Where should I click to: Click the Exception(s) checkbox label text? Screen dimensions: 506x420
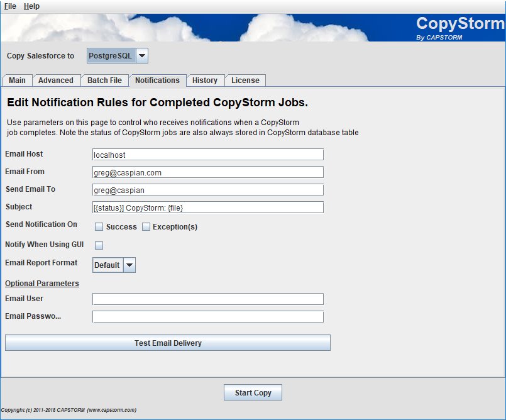pyautogui.click(x=175, y=227)
